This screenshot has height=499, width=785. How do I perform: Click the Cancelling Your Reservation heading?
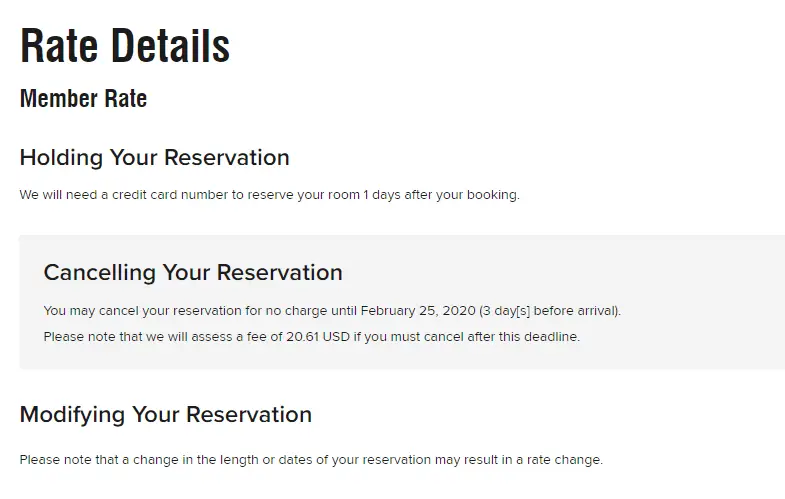193,273
